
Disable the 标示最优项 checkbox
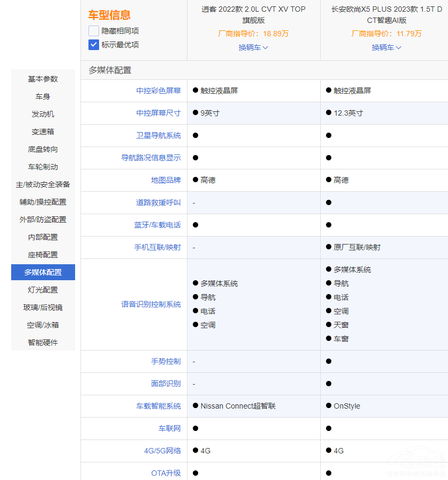(x=94, y=45)
